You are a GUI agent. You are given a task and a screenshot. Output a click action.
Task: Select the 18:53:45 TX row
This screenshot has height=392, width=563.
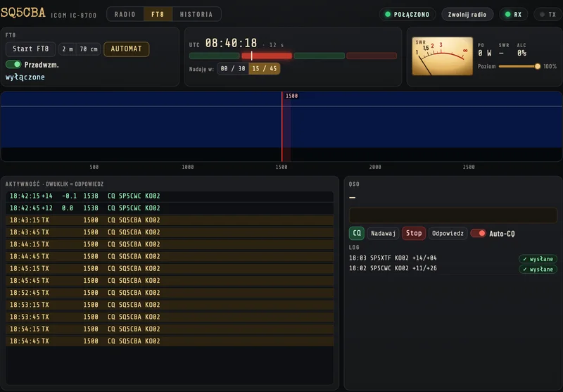coord(170,317)
